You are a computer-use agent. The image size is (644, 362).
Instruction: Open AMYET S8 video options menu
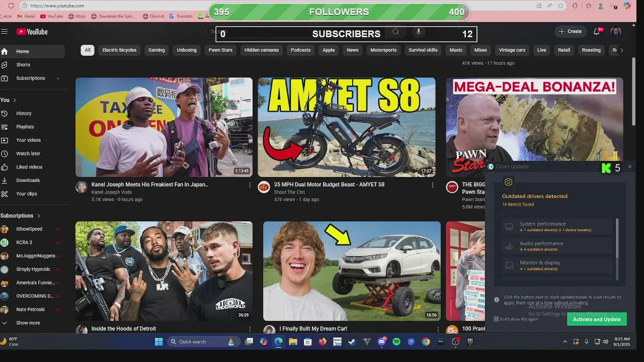pyautogui.click(x=432, y=185)
